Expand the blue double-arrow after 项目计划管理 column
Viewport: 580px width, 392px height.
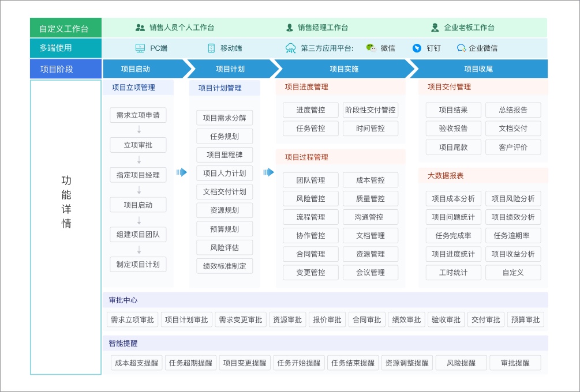pyautogui.click(x=268, y=172)
